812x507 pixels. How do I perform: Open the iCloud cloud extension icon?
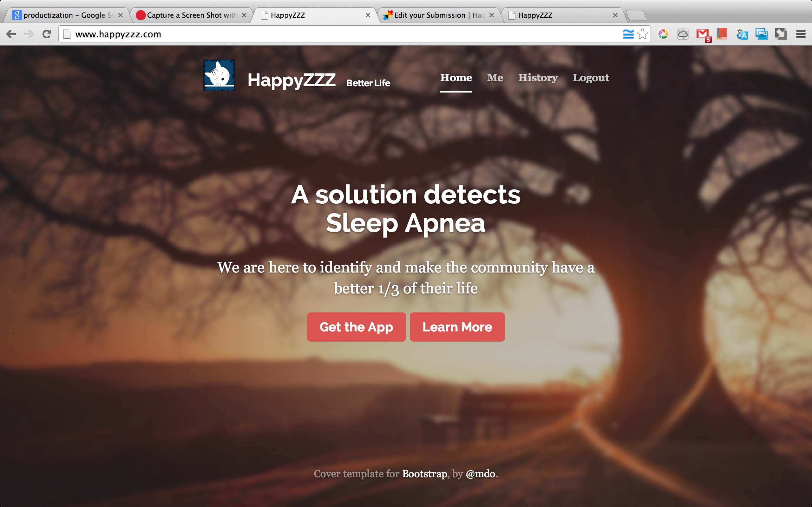click(x=683, y=34)
